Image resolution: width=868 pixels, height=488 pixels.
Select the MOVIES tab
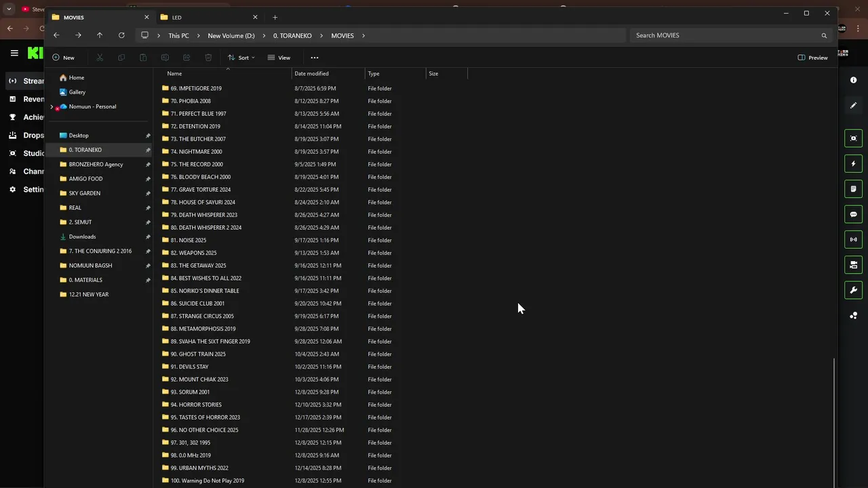100,17
